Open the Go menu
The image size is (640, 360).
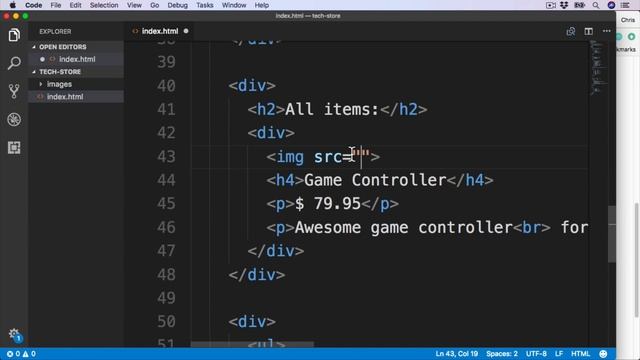(x=154, y=5)
